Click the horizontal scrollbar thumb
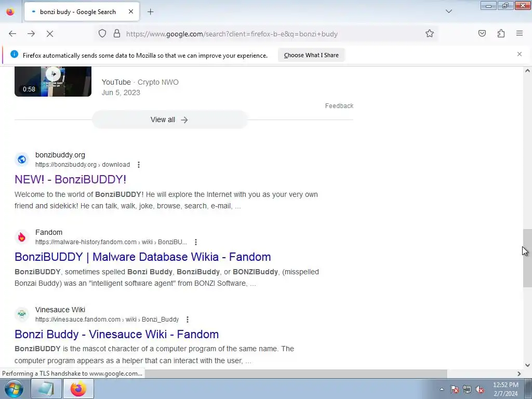532x399 pixels. tap(296, 374)
